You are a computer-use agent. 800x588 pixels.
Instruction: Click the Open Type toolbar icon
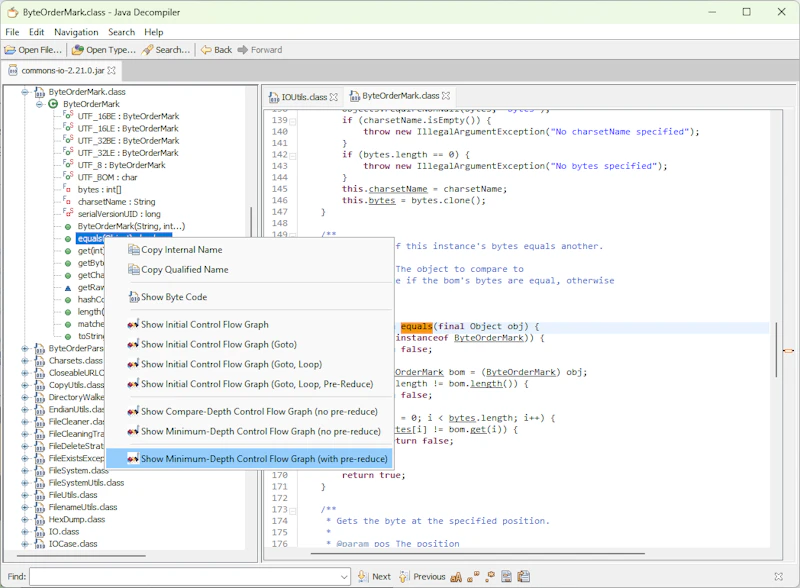click(x=78, y=50)
